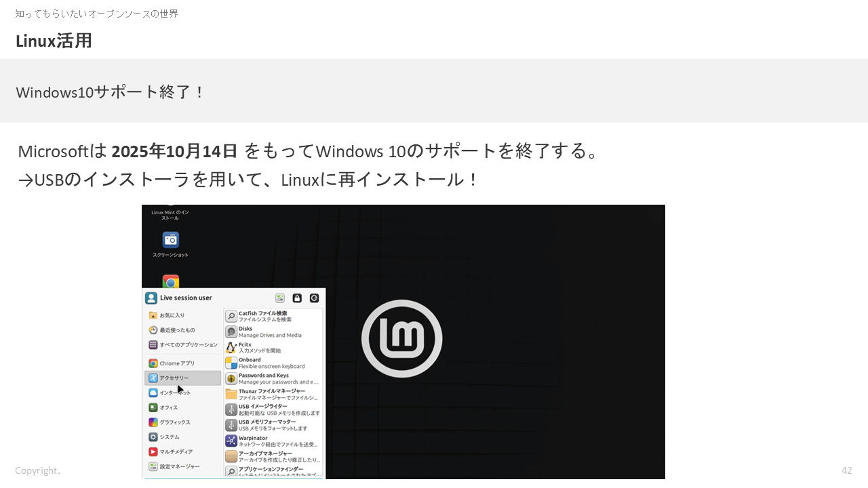868x488 pixels.
Task: Select the お気に入り category
Action: [x=172, y=315]
